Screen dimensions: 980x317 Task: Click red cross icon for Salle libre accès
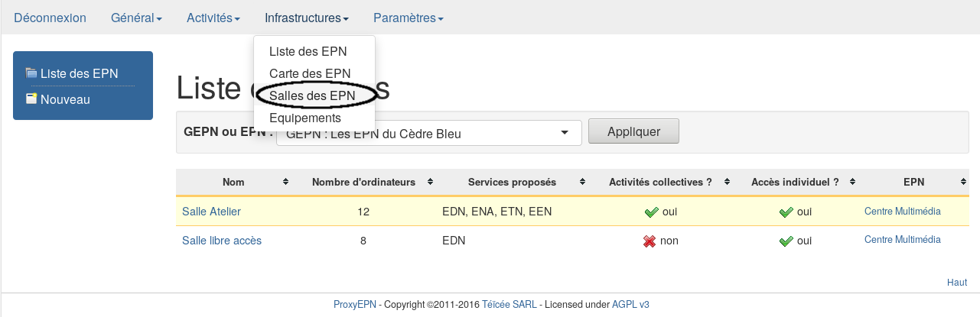click(650, 241)
